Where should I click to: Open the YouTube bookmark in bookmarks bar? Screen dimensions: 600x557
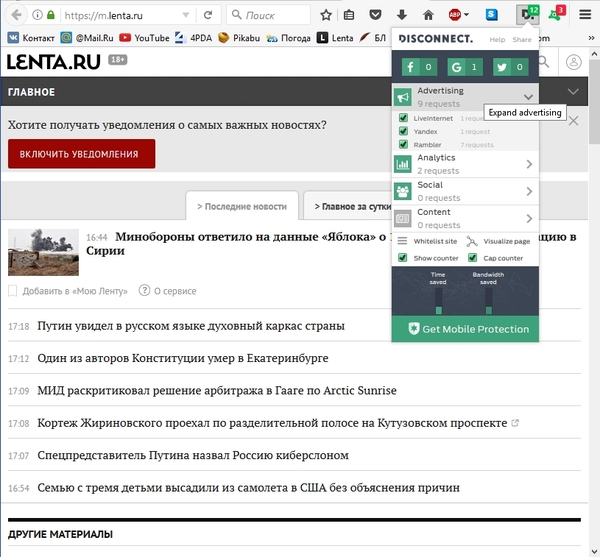144,38
